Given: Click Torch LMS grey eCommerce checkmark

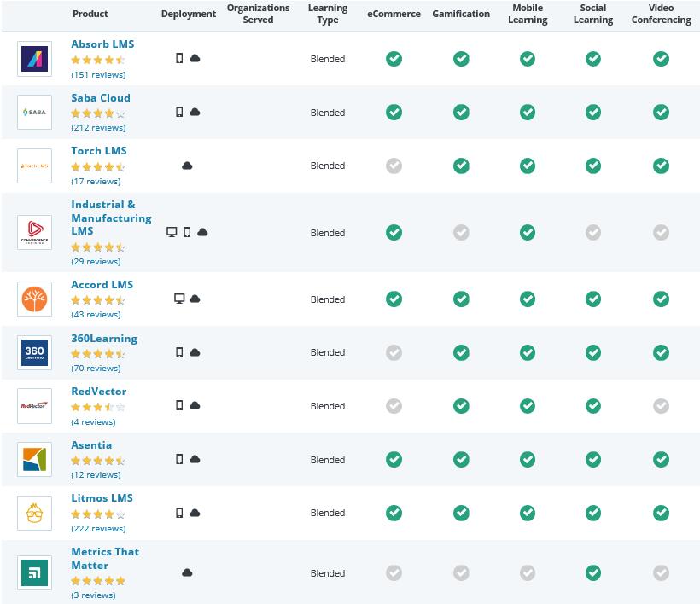Looking at the screenshot, I should point(394,166).
